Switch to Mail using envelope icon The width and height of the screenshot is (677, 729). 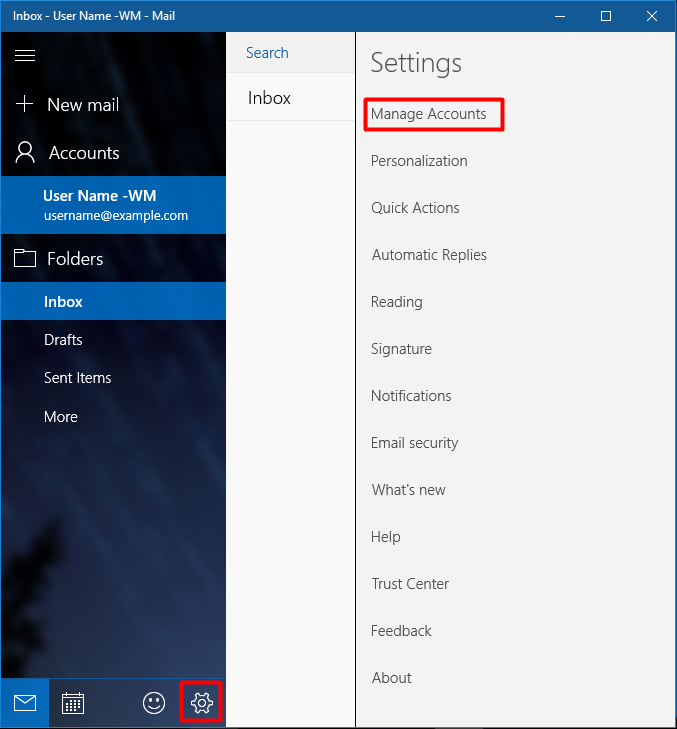[x=25, y=703]
